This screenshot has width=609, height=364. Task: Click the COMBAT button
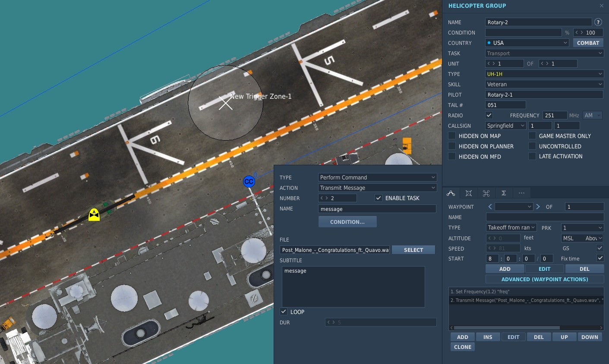(588, 43)
